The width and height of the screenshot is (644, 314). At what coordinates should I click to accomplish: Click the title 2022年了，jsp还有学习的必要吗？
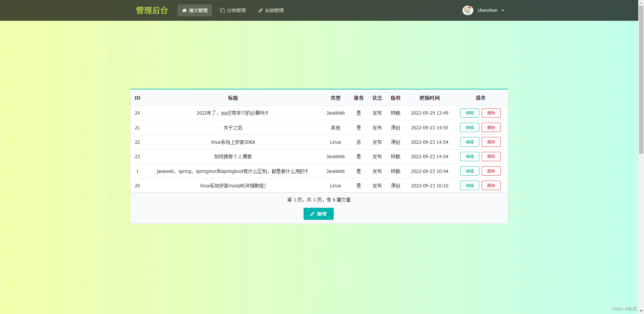click(233, 113)
